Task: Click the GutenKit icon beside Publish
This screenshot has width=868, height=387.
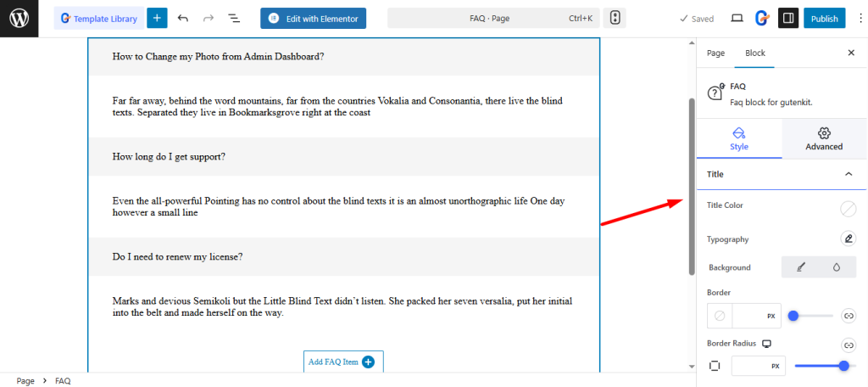Action: (762, 18)
